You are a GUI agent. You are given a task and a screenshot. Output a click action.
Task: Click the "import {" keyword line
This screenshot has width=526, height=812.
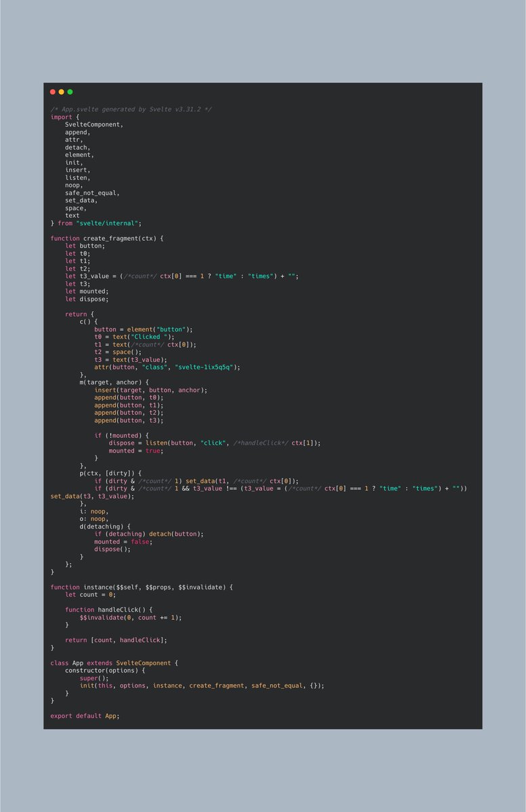[x=65, y=117]
